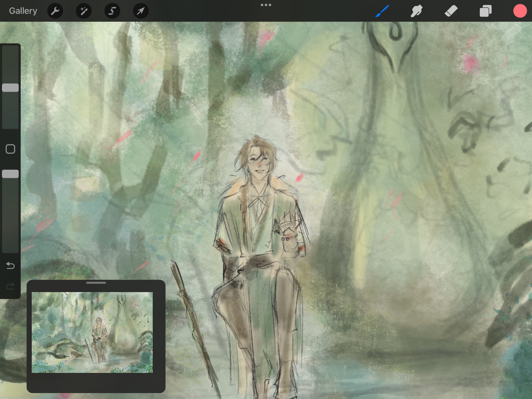Open the Layers panel
The width and height of the screenshot is (532, 399).
coord(485,11)
